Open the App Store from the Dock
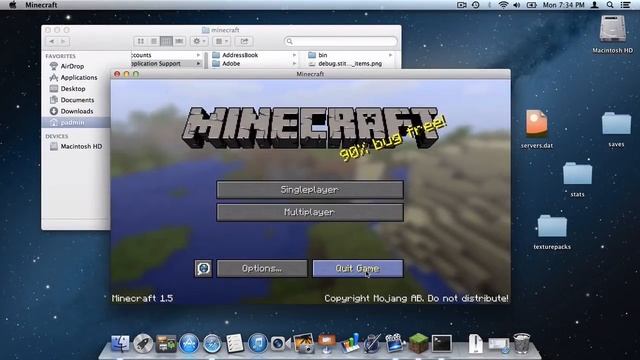This screenshot has width=640, height=360. click(x=189, y=343)
